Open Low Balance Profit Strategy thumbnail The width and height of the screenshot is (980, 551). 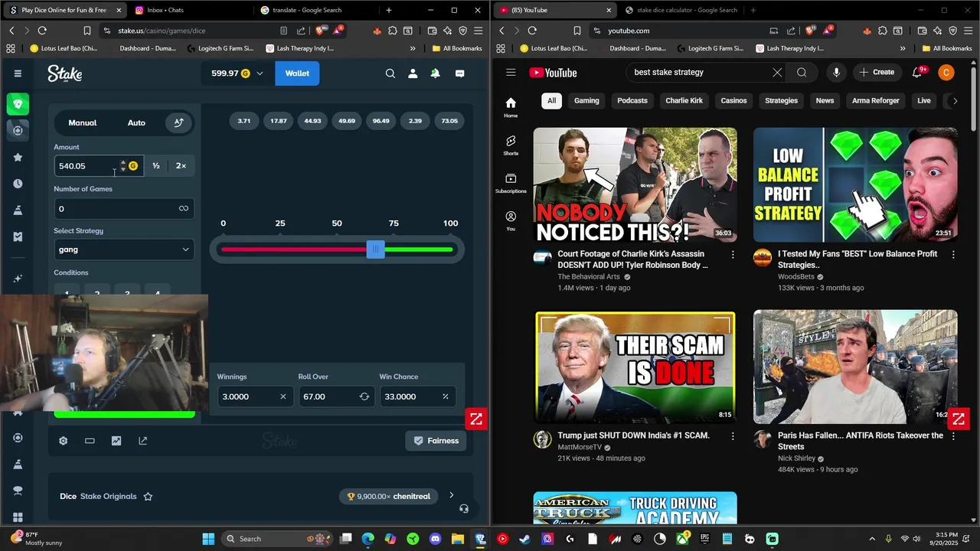(x=855, y=184)
